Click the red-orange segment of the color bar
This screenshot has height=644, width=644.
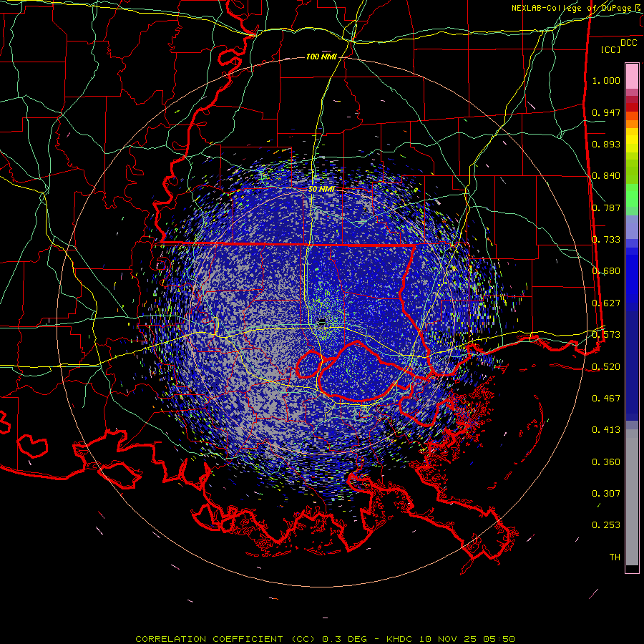(632, 116)
